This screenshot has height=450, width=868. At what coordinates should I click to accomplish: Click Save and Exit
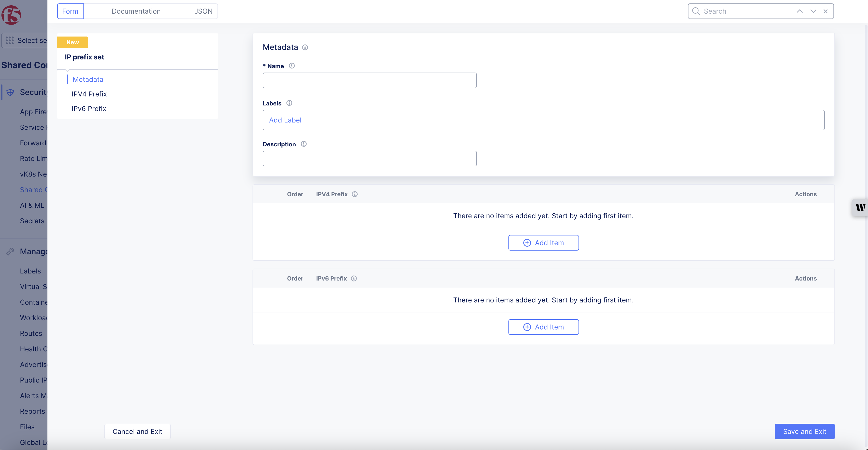[805, 431]
